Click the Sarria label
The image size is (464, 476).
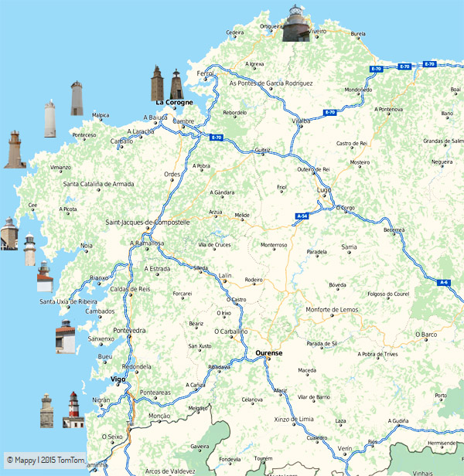[x=349, y=246]
